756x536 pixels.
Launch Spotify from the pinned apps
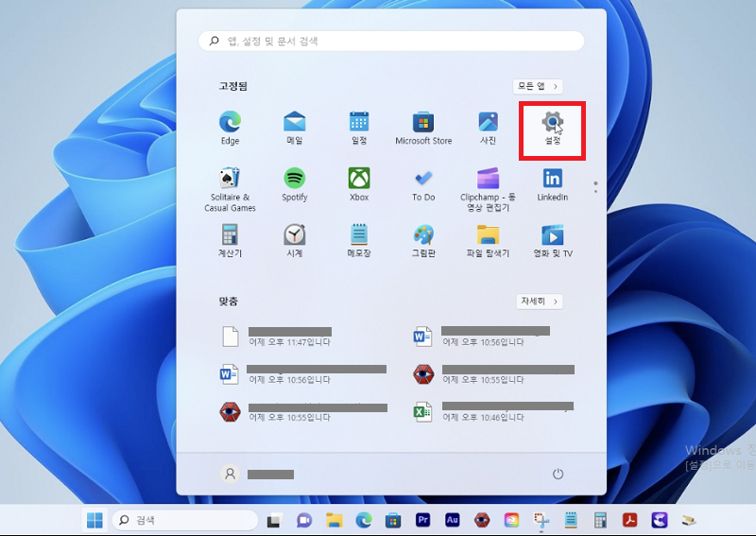[x=295, y=184]
